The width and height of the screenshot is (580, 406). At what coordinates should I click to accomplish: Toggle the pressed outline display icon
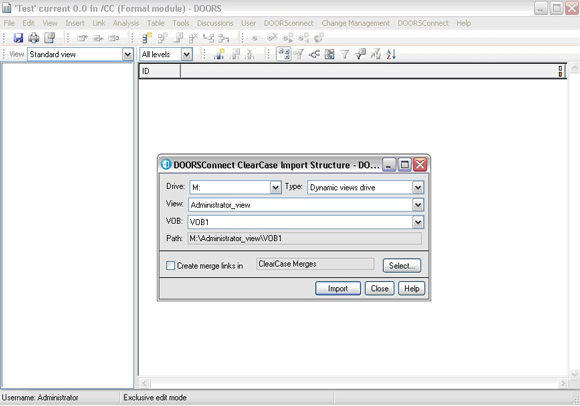284,54
